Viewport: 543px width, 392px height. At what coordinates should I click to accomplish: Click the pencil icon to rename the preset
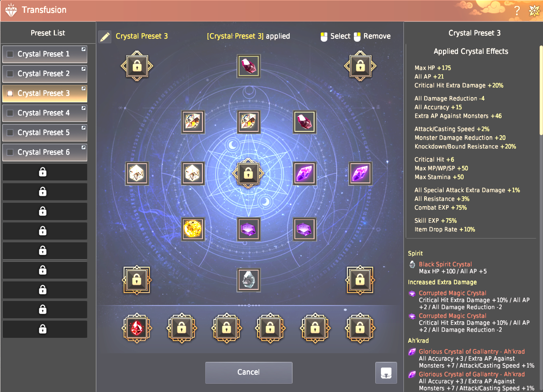(x=105, y=37)
